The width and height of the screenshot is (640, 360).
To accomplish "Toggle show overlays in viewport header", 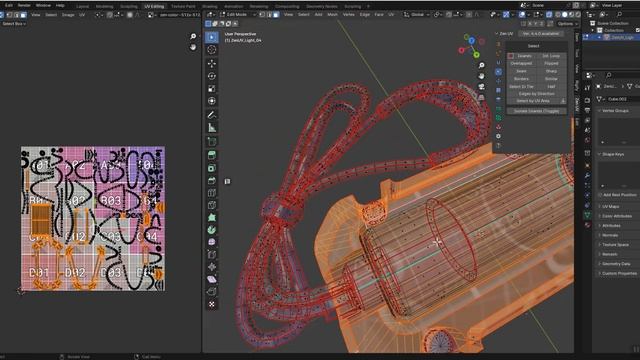I will point(522,15).
